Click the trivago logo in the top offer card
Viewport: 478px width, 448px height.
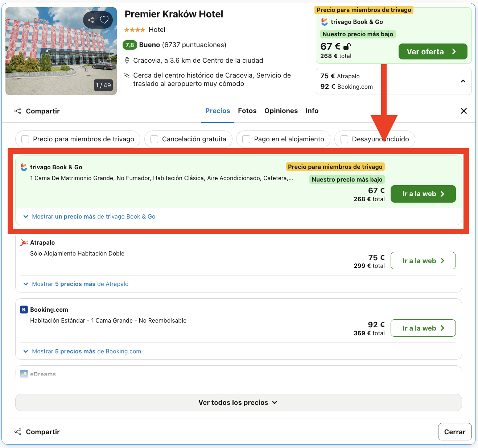coord(325,22)
